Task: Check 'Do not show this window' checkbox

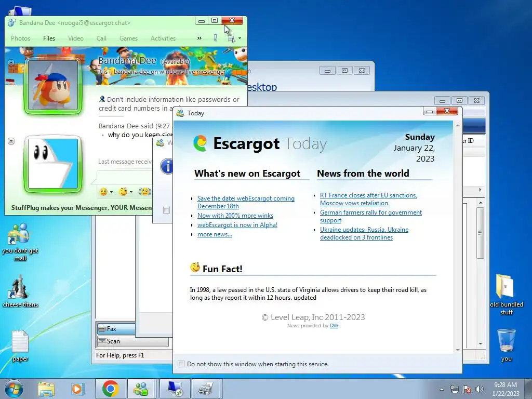Action: click(181, 364)
